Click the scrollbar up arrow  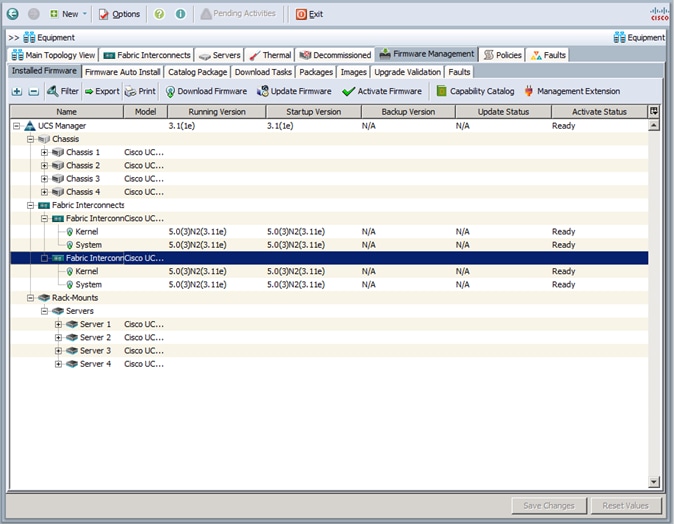pos(654,126)
